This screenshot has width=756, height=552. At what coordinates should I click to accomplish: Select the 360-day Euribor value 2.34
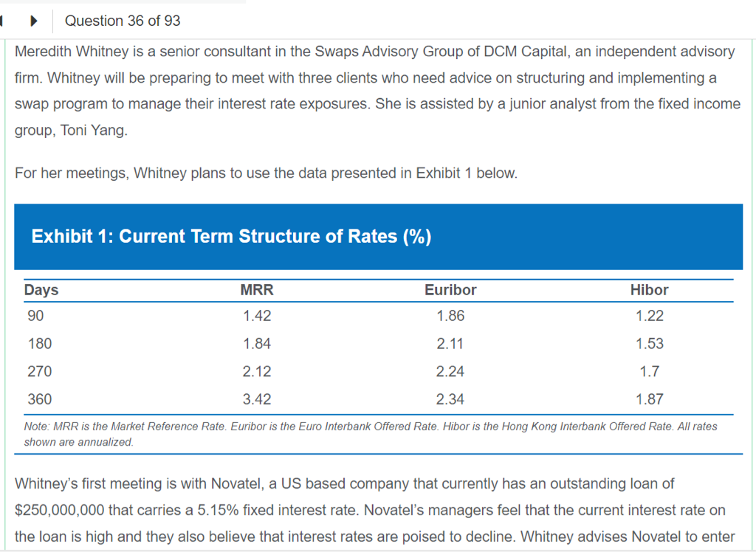click(x=450, y=399)
